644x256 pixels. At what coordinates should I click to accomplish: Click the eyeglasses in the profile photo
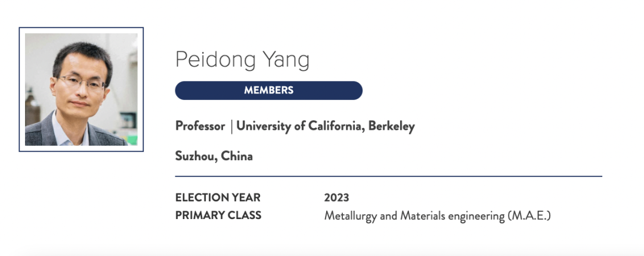[80, 81]
